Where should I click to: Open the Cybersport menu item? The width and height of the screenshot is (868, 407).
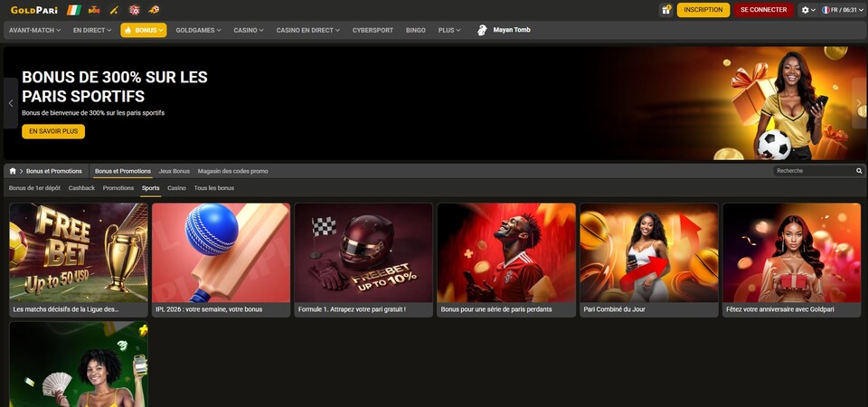point(373,31)
